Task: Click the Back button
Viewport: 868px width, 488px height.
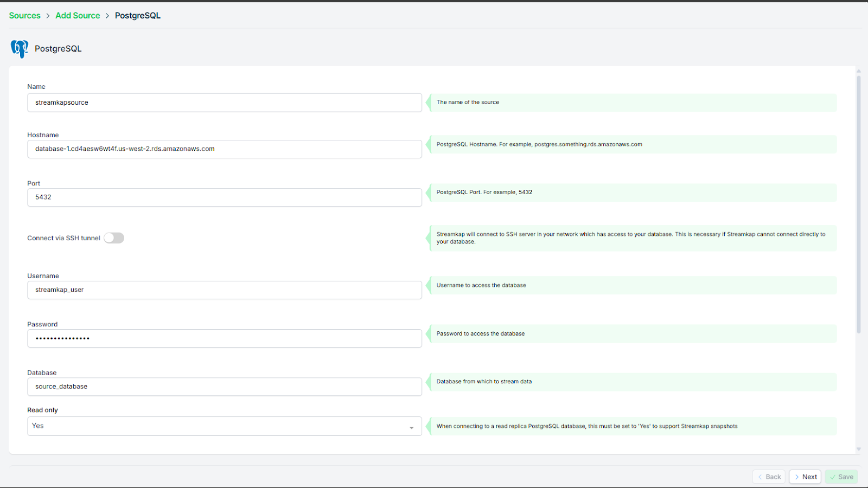Action: pos(769,477)
